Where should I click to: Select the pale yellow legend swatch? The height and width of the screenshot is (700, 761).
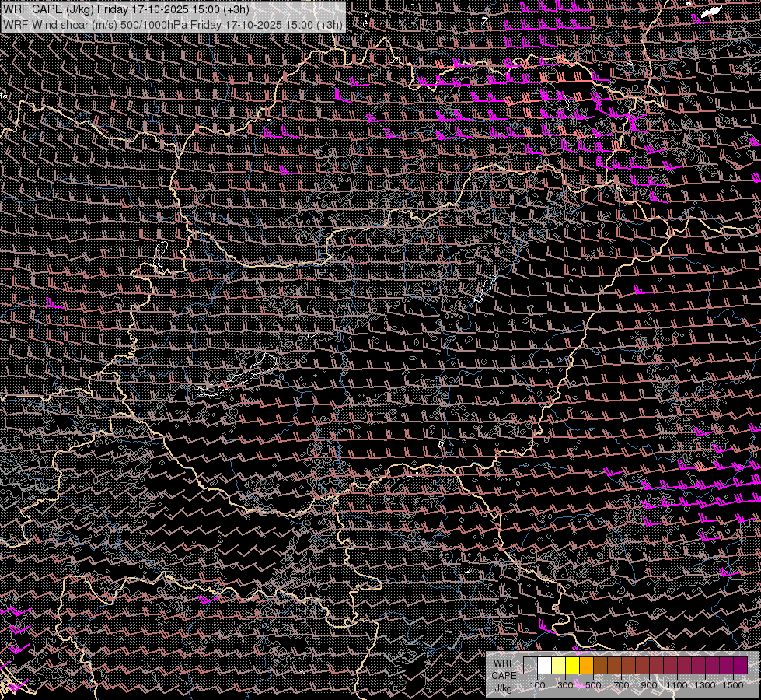(558, 666)
